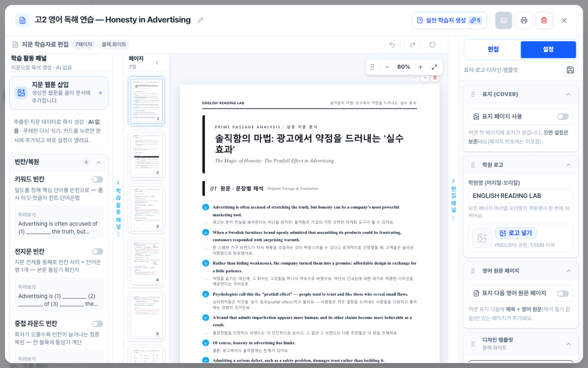
Task: Click the 80% zoom value
Action: click(404, 67)
